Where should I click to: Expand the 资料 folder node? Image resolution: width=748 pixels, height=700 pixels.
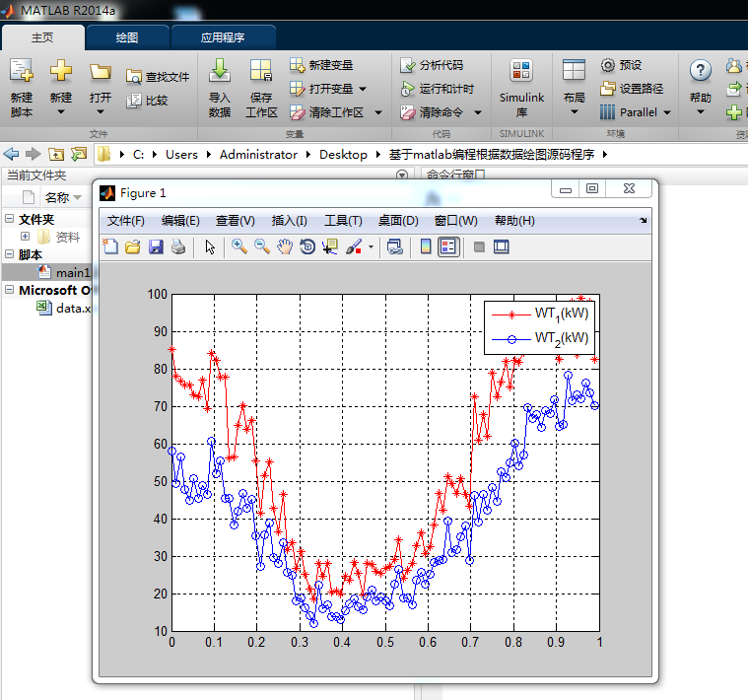coord(26,237)
